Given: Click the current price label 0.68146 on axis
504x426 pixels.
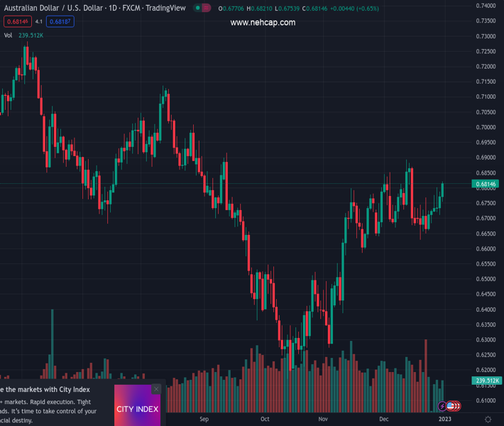Looking at the screenshot, I should pos(486,184).
